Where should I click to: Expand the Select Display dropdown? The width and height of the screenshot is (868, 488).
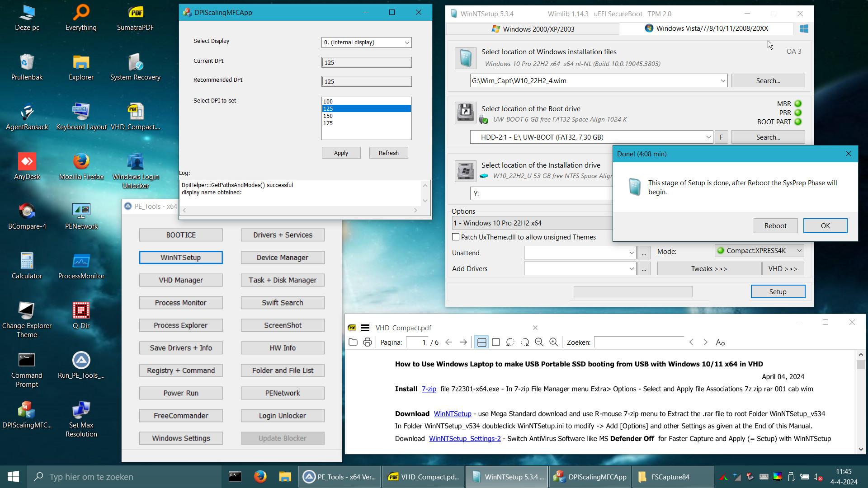pyautogui.click(x=406, y=42)
